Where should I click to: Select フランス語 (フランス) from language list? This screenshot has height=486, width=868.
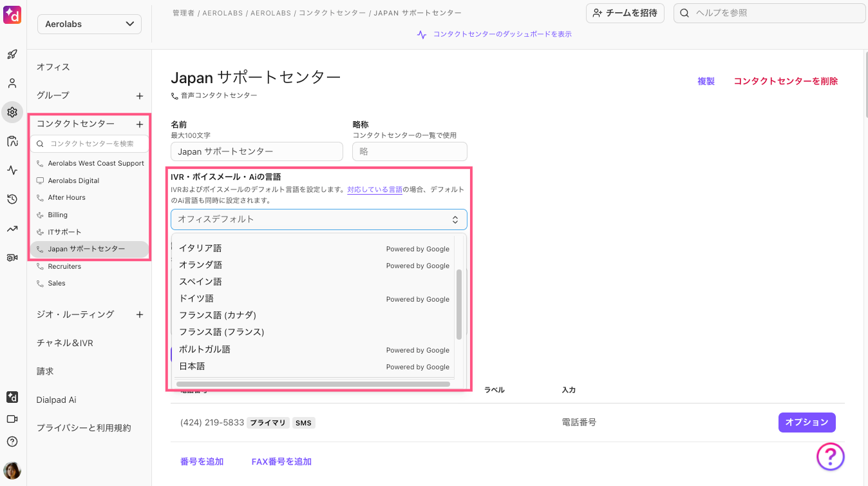tap(314, 332)
